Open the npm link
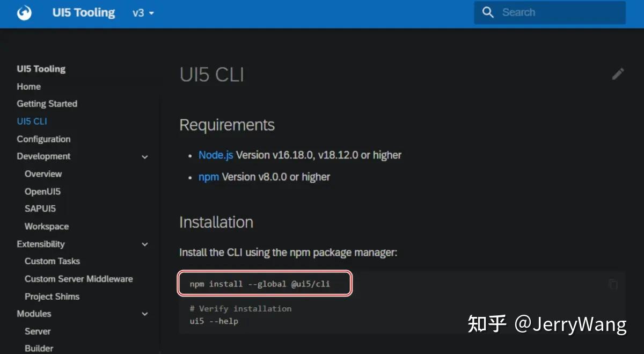Viewport: 644px width, 354px height. point(209,176)
